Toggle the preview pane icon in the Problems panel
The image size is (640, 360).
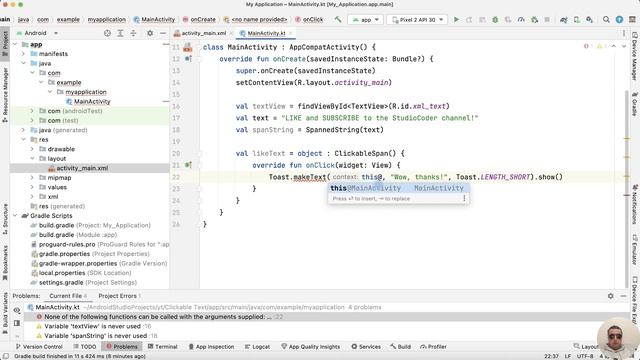17,323
